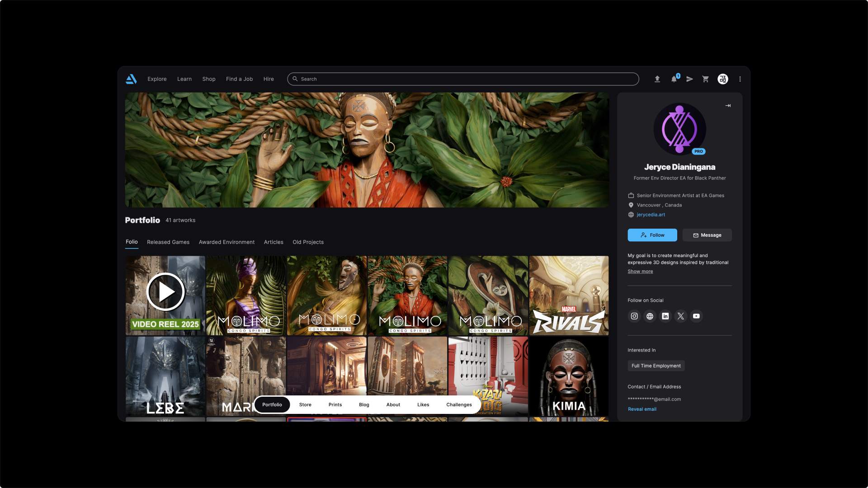Image resolution: width=868 pixels, height=488 pixels.
Task: Click the ArtStation logo icon
Action: 131,79
